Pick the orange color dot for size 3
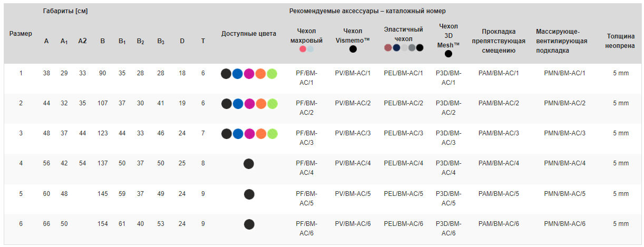This screenshot has height=247, width=644. click(260, 134)
